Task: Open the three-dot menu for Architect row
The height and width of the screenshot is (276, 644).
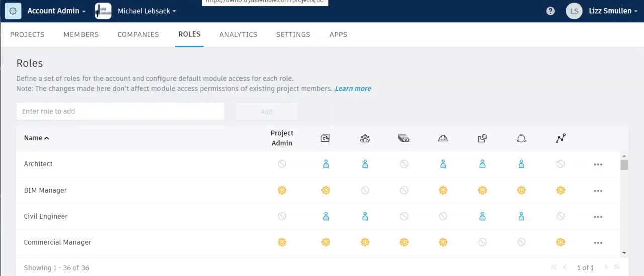Action: (x=598, y=164)
